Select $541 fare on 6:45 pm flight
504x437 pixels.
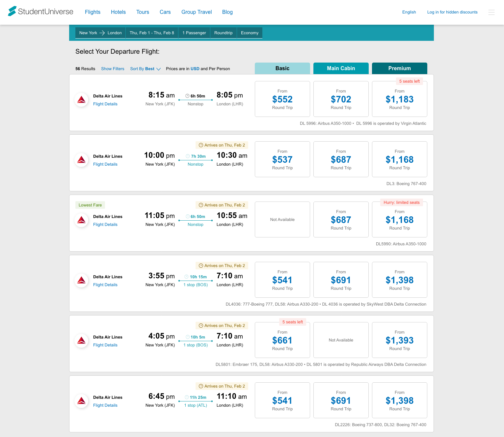tap(282, 400)
